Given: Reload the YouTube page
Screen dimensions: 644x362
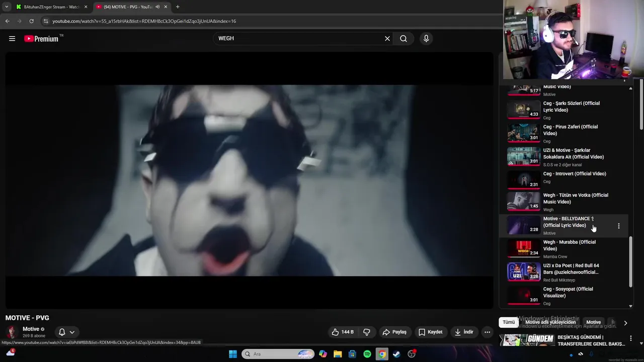Looking at the screenshot, I should coord(31,21).
